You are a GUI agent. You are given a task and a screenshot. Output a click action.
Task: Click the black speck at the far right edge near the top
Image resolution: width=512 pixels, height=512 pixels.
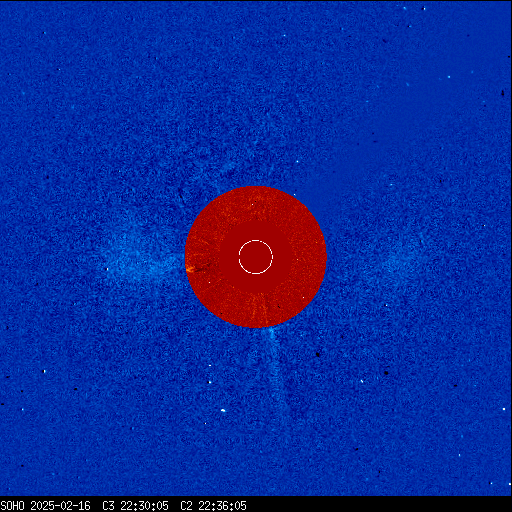pos(503,93)
